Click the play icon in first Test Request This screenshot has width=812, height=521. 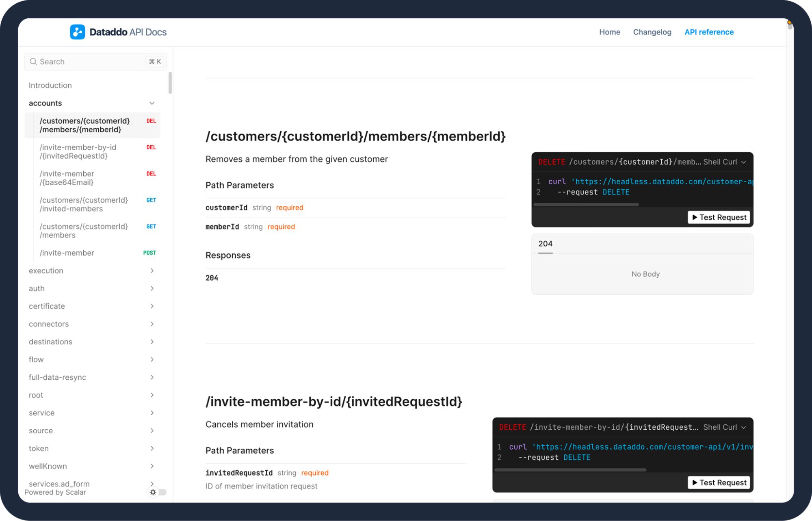click(x=695, y=217)
